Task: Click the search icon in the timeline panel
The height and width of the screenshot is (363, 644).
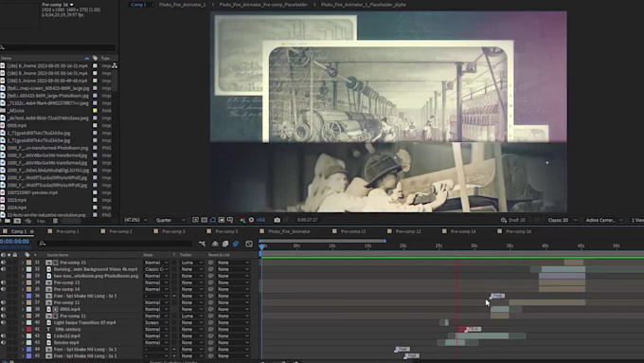Action: click(43, 244)
